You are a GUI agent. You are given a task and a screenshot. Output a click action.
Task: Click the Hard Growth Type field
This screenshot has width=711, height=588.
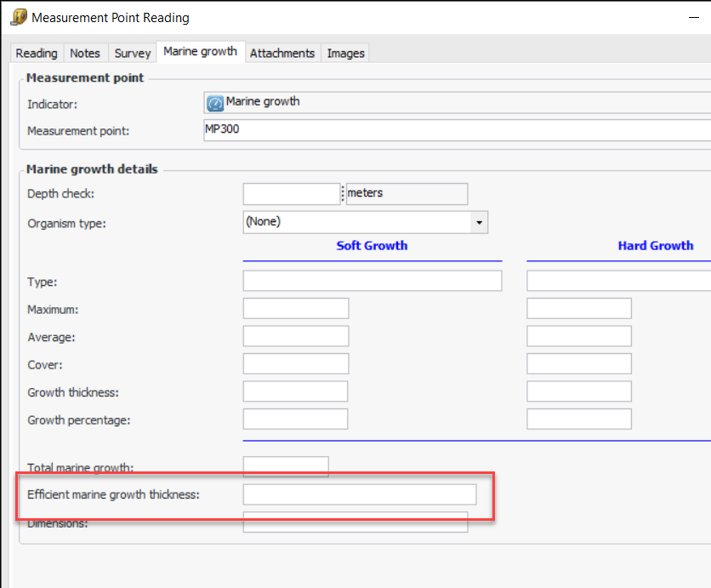[618, 281]
